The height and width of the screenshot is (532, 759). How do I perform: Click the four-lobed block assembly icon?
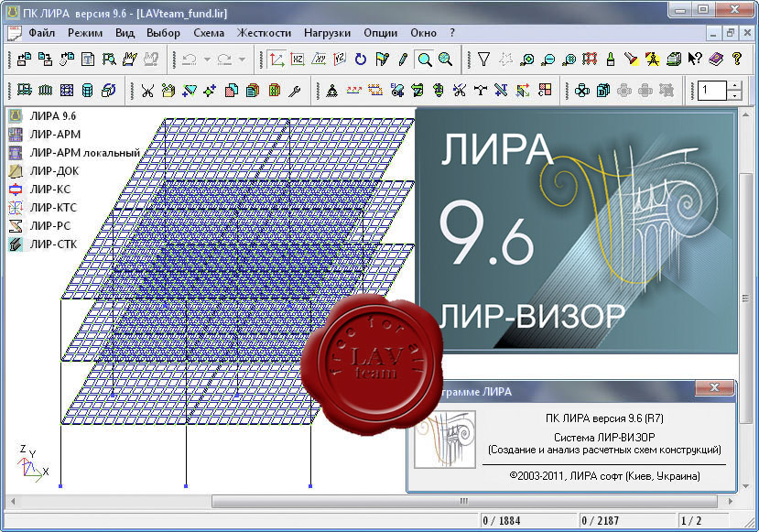click(x=581, y=90)
